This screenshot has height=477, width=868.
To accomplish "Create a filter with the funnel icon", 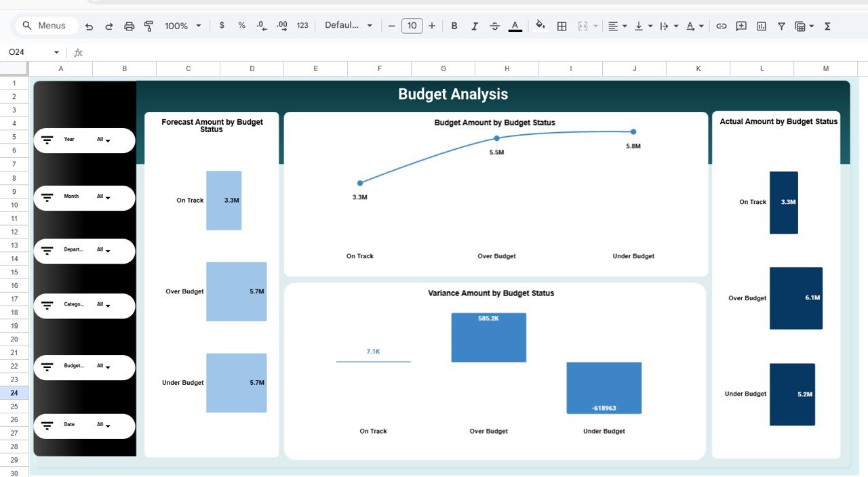I will (x=781, y=26).
